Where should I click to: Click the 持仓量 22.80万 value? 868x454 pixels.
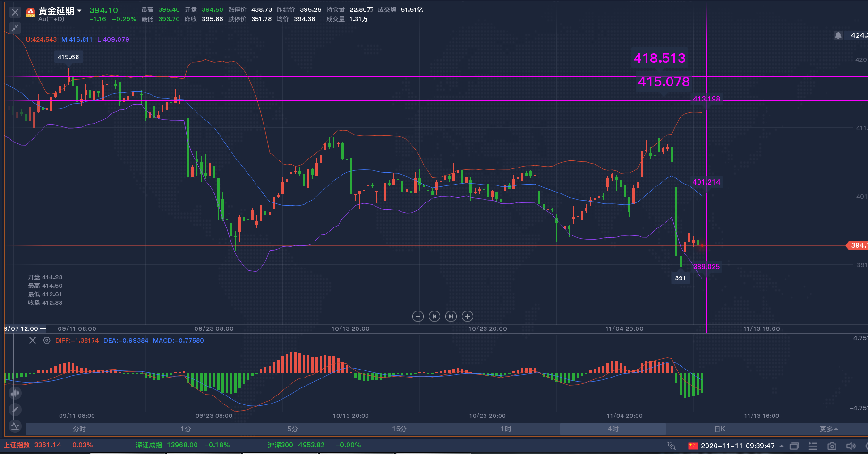361,9
